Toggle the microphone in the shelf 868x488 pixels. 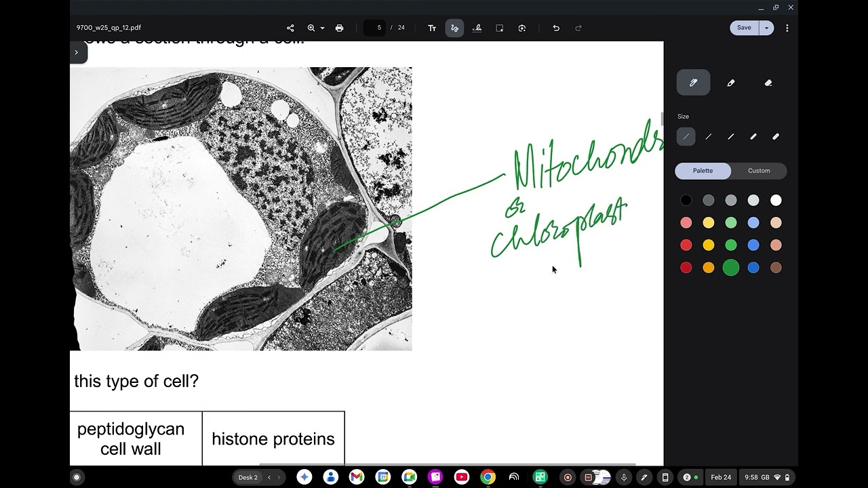point(624,477)
